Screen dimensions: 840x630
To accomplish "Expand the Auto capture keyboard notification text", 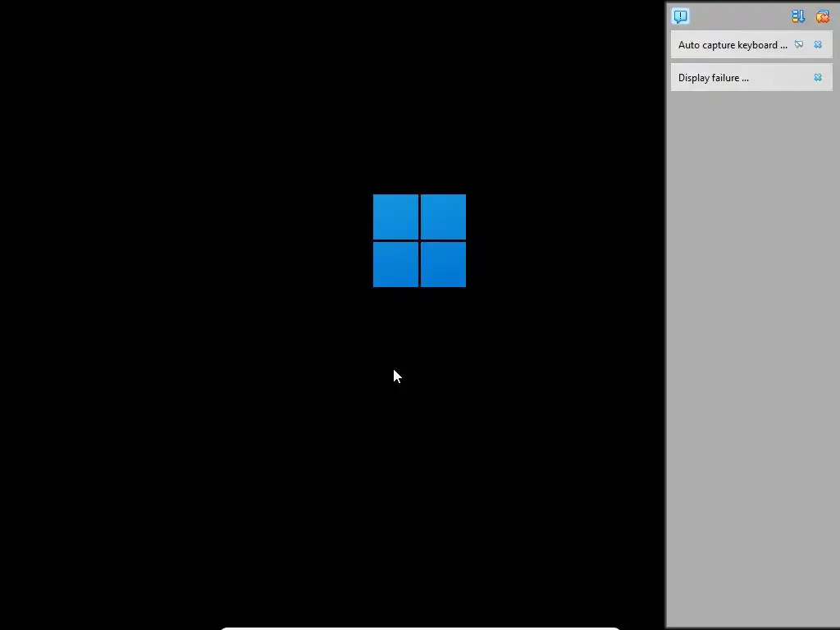I will (733, 45).
